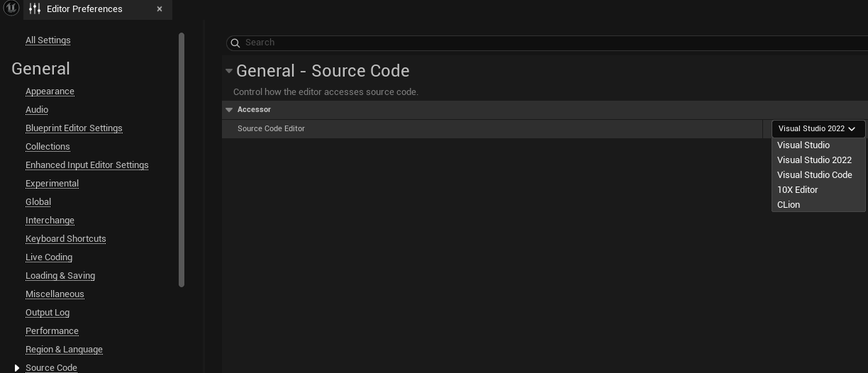This screenshot has height=373, width=868.
Task: Click the Unreal Engine logo icon
Action: [x=11, y=9]
